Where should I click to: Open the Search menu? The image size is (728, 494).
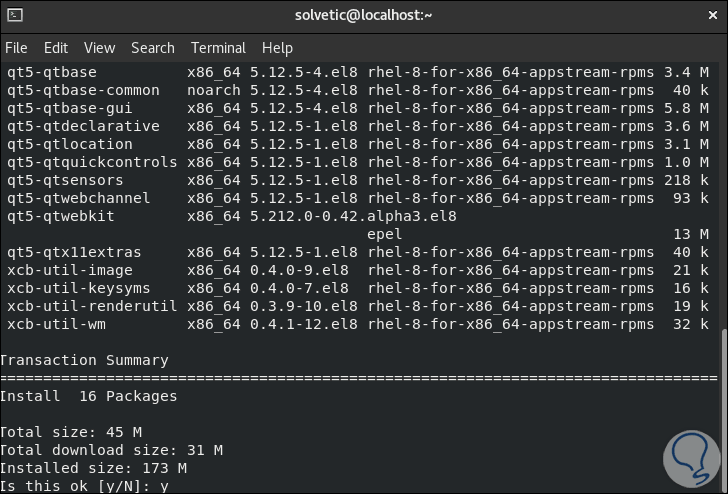pos(152,48)
